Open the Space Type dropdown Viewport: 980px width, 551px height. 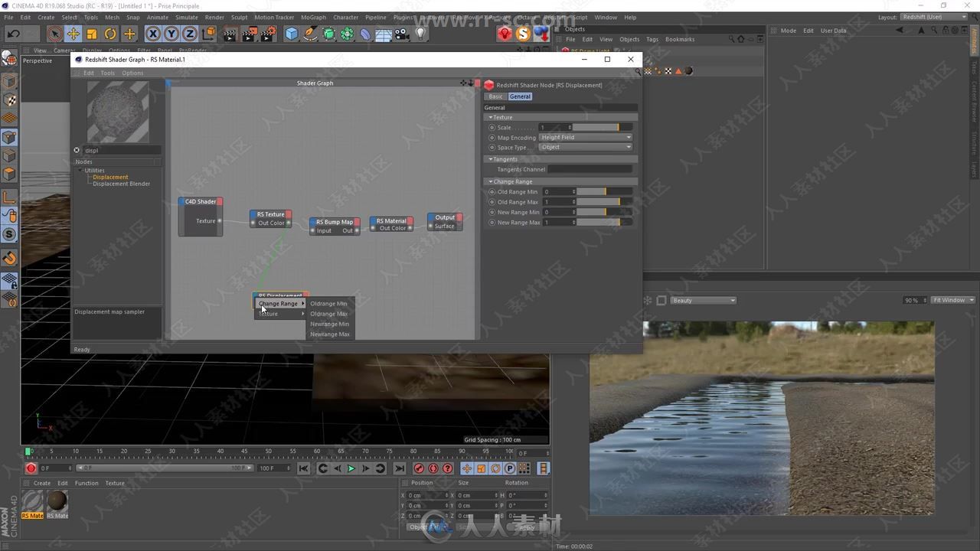pos(586,147)
